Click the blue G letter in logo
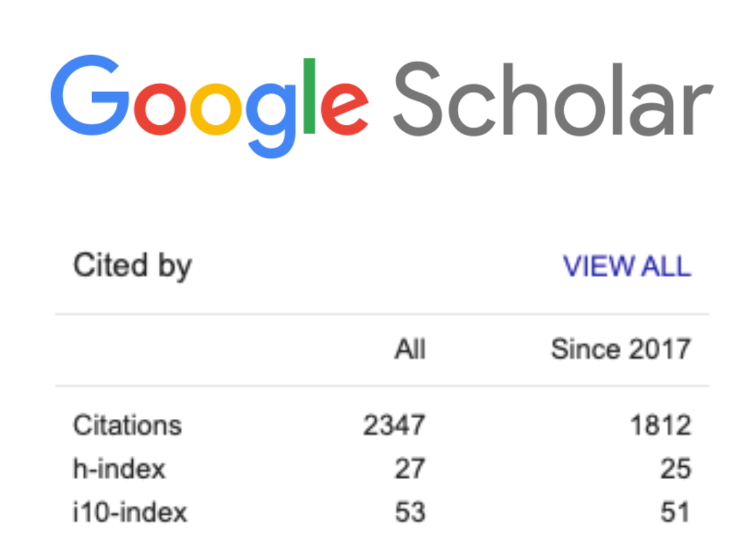 click(89, 95)
